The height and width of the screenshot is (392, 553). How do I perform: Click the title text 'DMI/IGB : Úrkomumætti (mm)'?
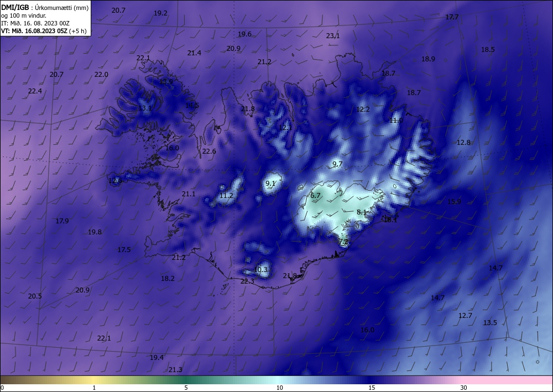click(x=45, y=7)
